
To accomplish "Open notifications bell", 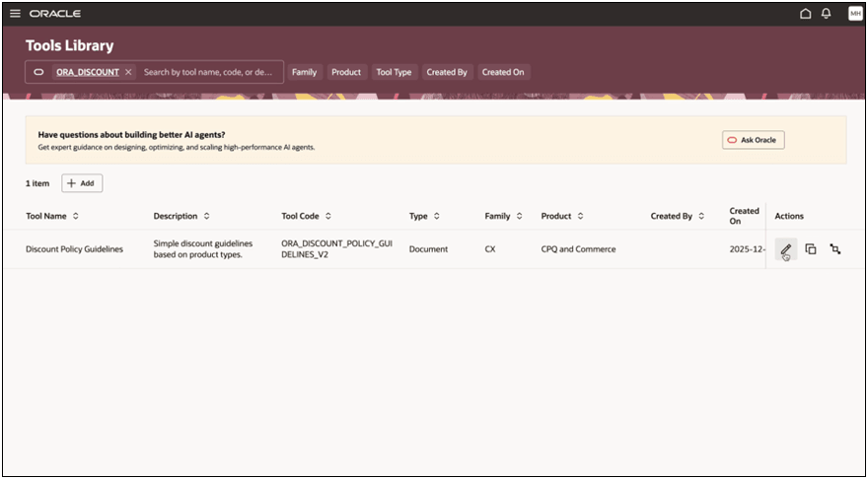I will point(826,13).
